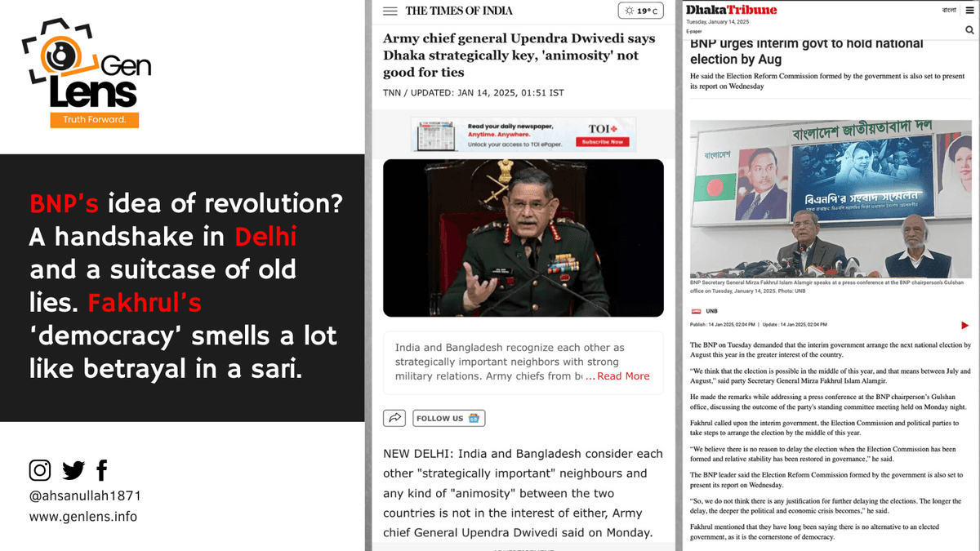Expand the summary with Read More

623,376
